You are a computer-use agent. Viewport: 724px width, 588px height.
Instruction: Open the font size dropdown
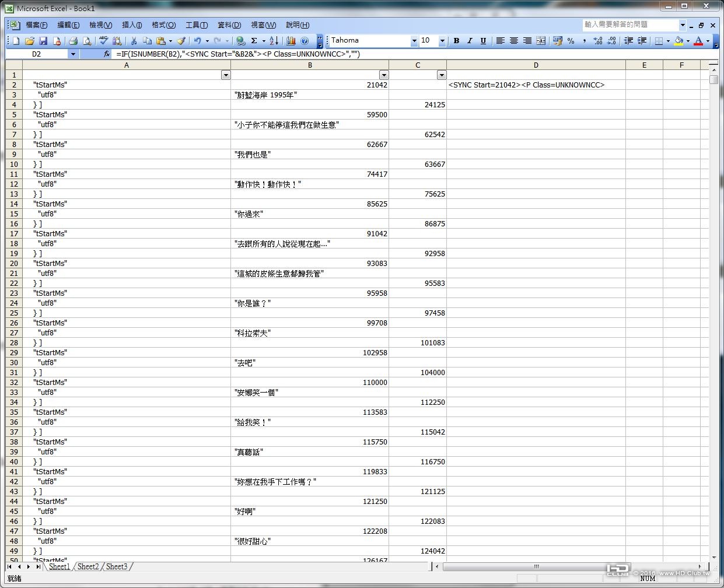(x=442, y=41)
